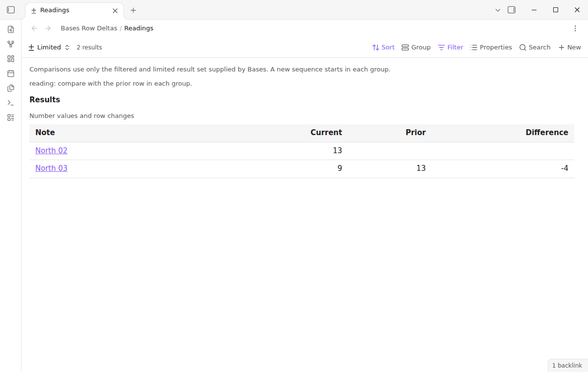Open the Group options
The width and height of the screenshot is (588, 372).
(416, 47)
